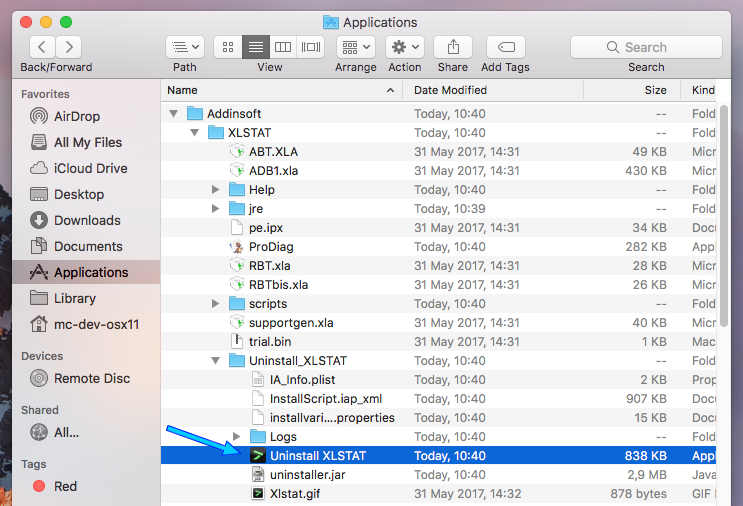
Task: Click the Applications window title
Action: (380, 22)
